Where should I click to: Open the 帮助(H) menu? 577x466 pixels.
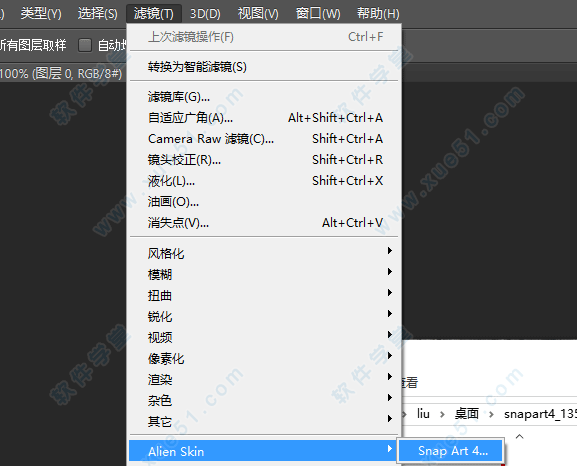coord(378,14)
